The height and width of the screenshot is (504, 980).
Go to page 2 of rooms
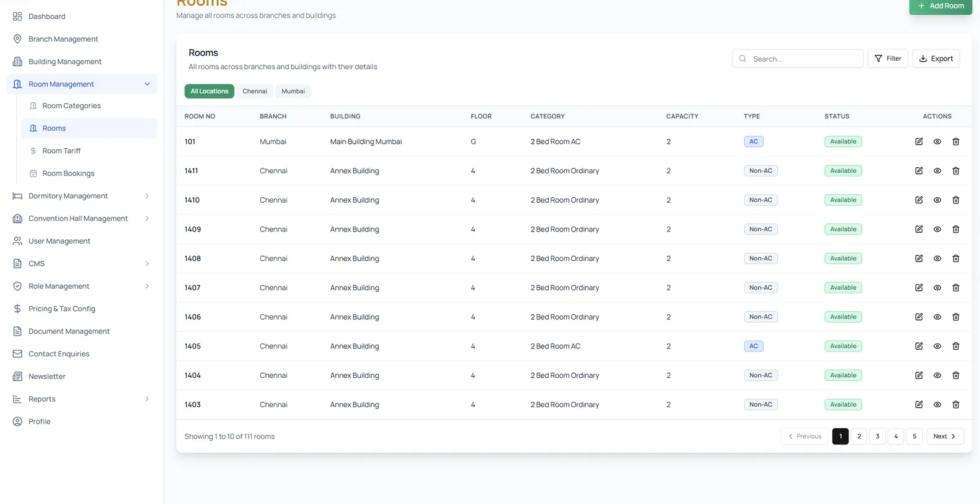(x=859, y=436)
